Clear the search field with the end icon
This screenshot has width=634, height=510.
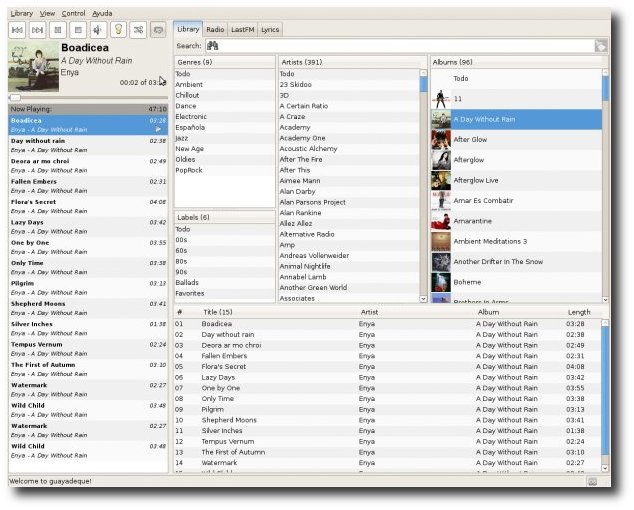[601, 46]
